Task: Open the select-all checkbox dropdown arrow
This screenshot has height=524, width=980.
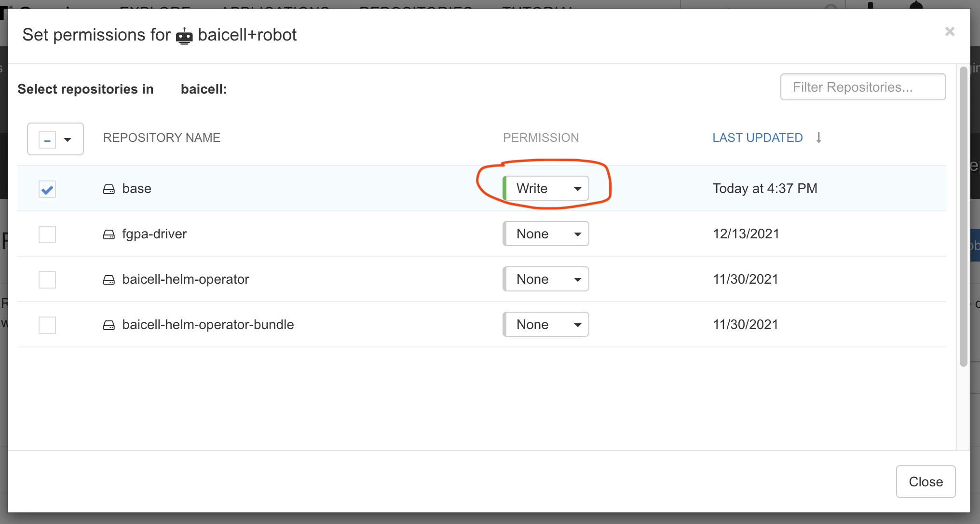Action: coord(68,140)
